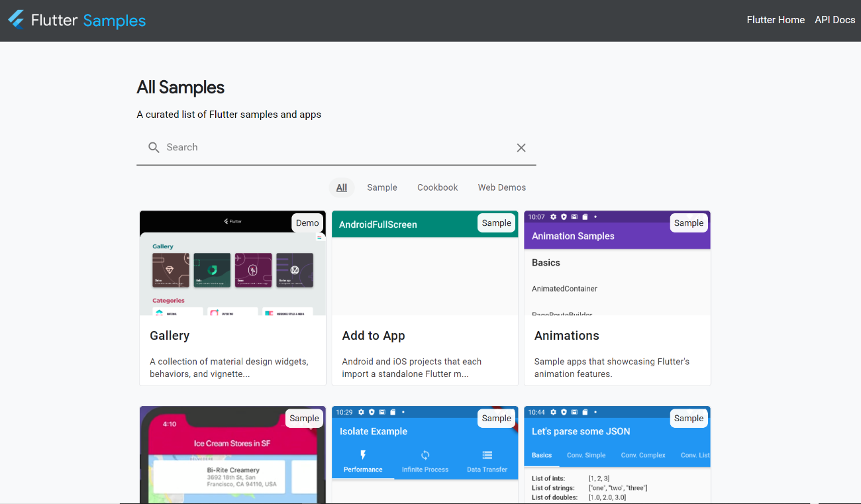This screenshot has height=504, width=861.
Task: Click Sample badge on Animation Samples card
Action: [689, 223]
